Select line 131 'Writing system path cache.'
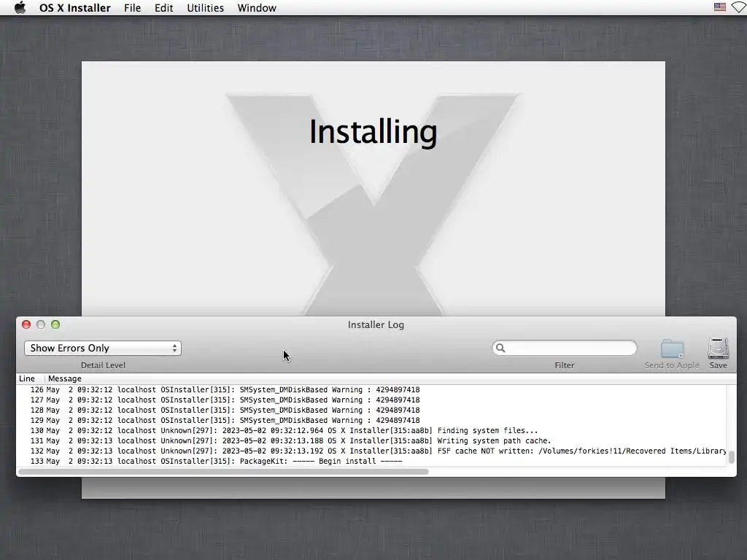747x560 pixels. click(x=371, y=441)
